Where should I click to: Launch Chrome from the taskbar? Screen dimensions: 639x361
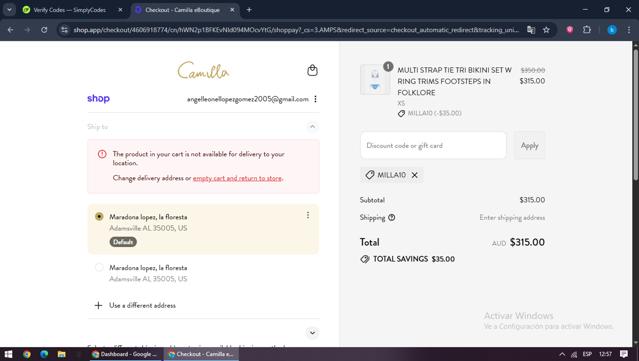26,354
